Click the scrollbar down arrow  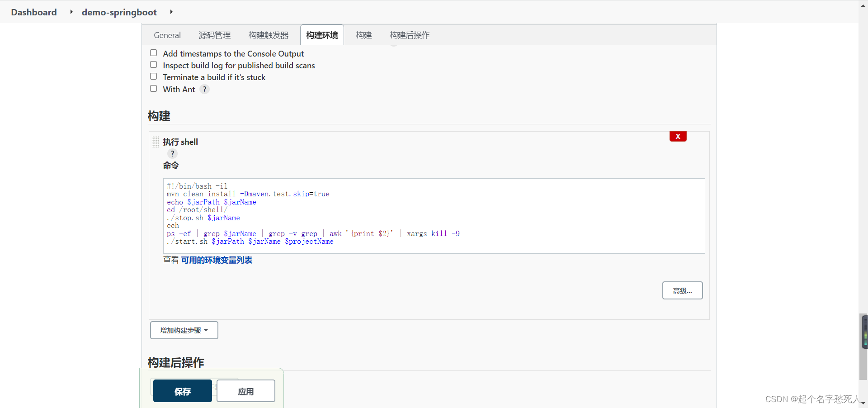[863, 403]
